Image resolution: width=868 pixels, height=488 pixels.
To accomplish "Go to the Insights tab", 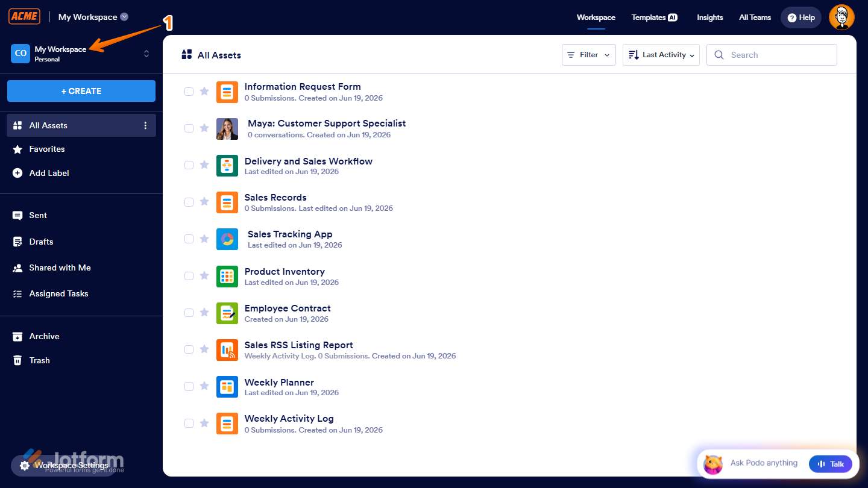I will (710, 17).
